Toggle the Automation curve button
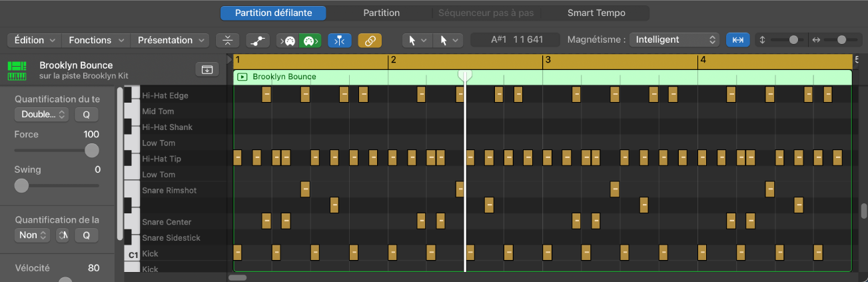 (257, 40)
